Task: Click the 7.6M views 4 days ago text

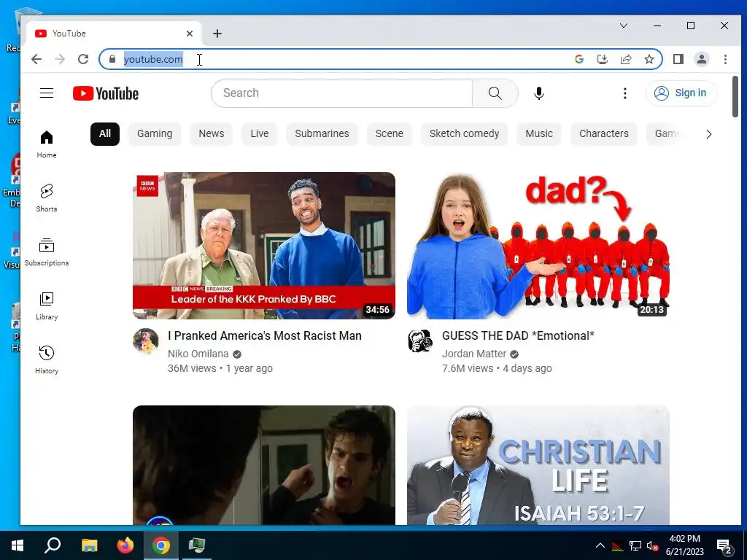Action: coord(497,368)
